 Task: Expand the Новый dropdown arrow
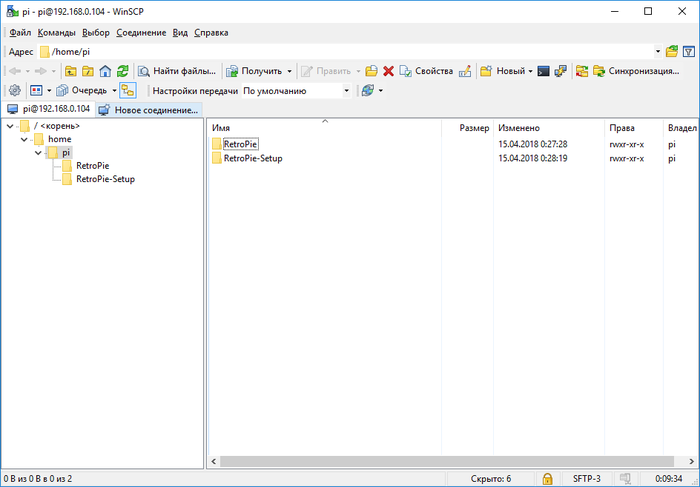tap(530, 71)
